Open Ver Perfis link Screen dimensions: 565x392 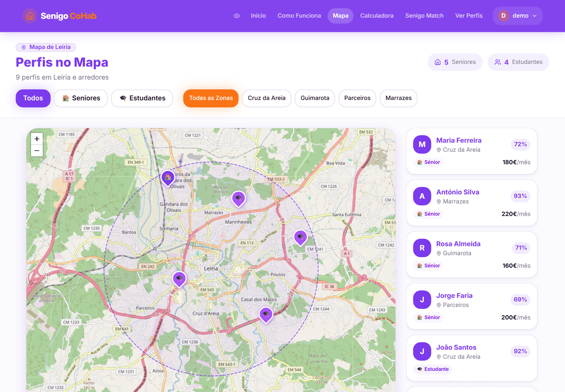(x=469, y=16)
